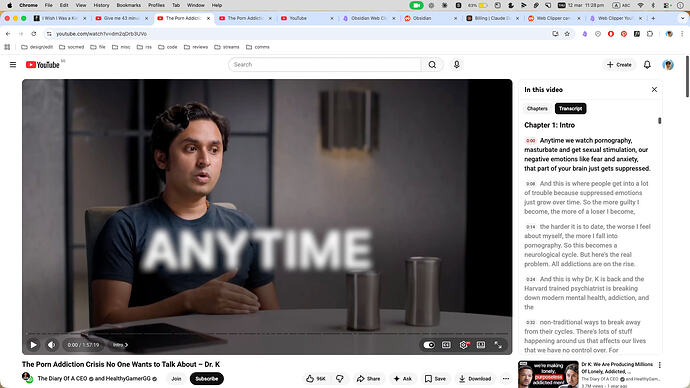Open the Apple menu
Image resolution: width=690 pixels, height=388 pixels.
pos(9,5)
